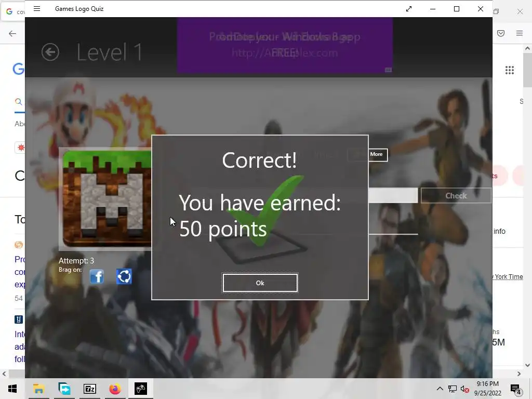532x399 pixels.
Task: Close the Games Logo Quiz window
Action: [x=481, y=9]
